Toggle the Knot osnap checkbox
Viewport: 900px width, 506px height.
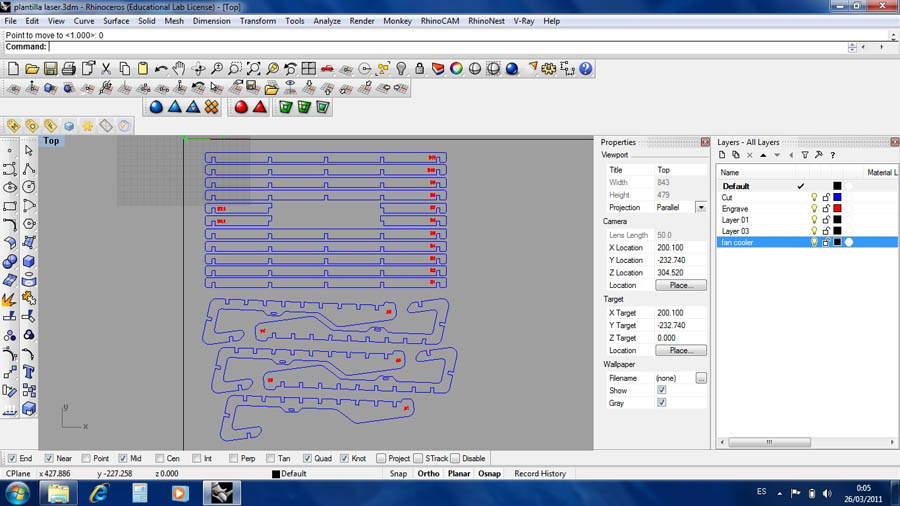pyautogui.click(x=344, y=458)
